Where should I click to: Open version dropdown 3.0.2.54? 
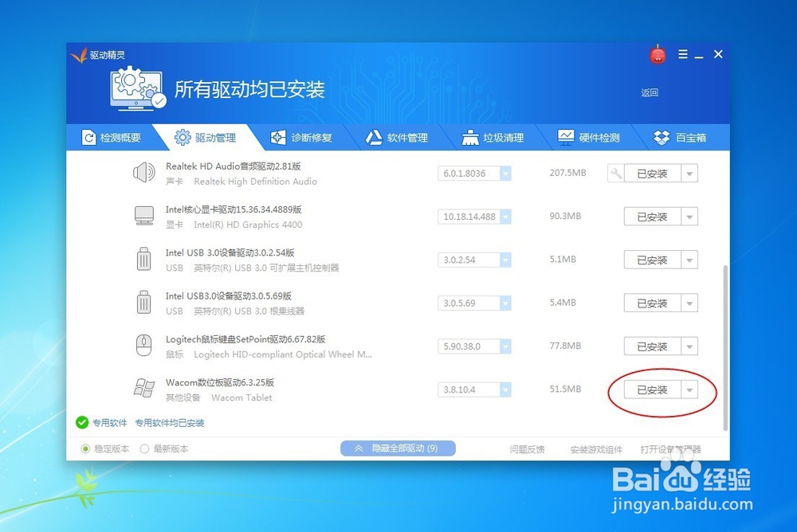505,260
